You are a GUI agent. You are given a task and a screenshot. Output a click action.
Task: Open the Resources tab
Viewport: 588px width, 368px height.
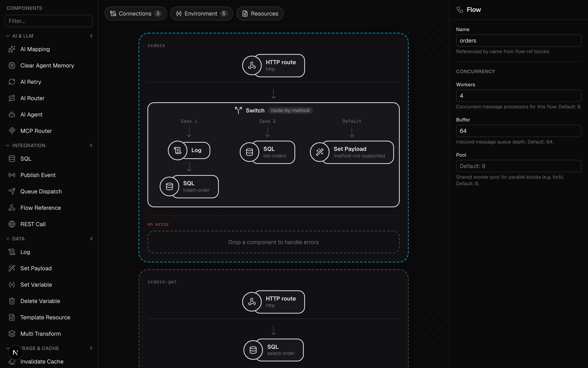tap(260, 13)
